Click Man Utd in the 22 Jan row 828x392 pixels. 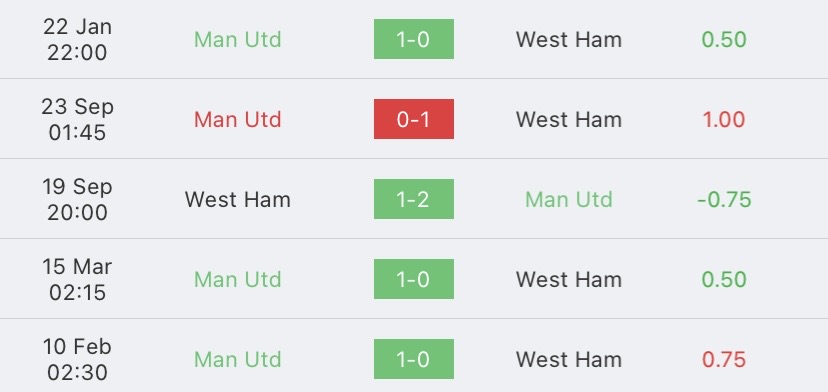coord(238,40)
